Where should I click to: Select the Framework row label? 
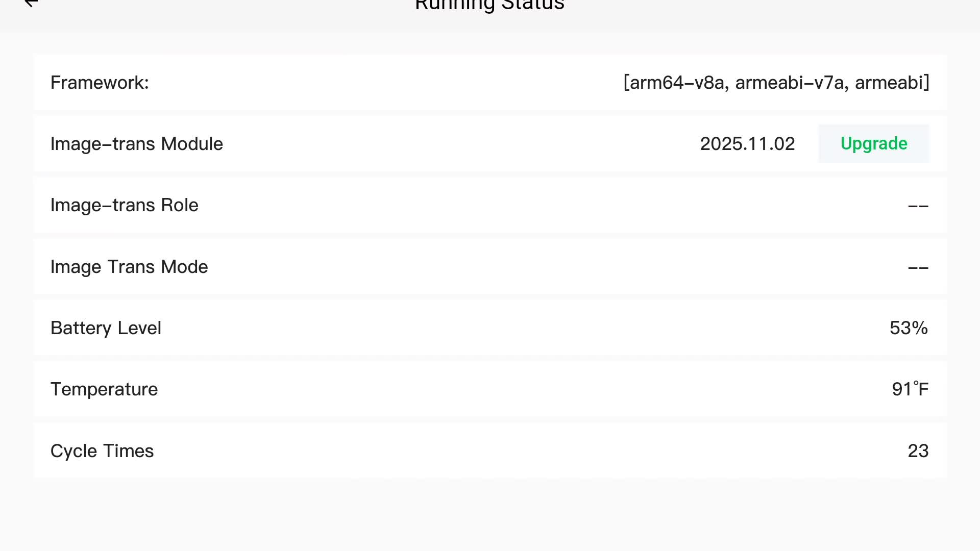tap(100, 83)
